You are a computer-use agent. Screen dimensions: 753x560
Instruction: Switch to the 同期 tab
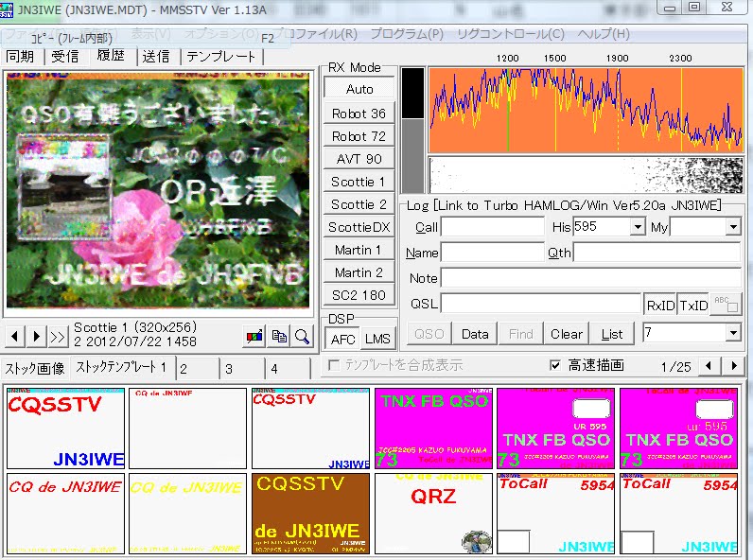tap(20, 56)
